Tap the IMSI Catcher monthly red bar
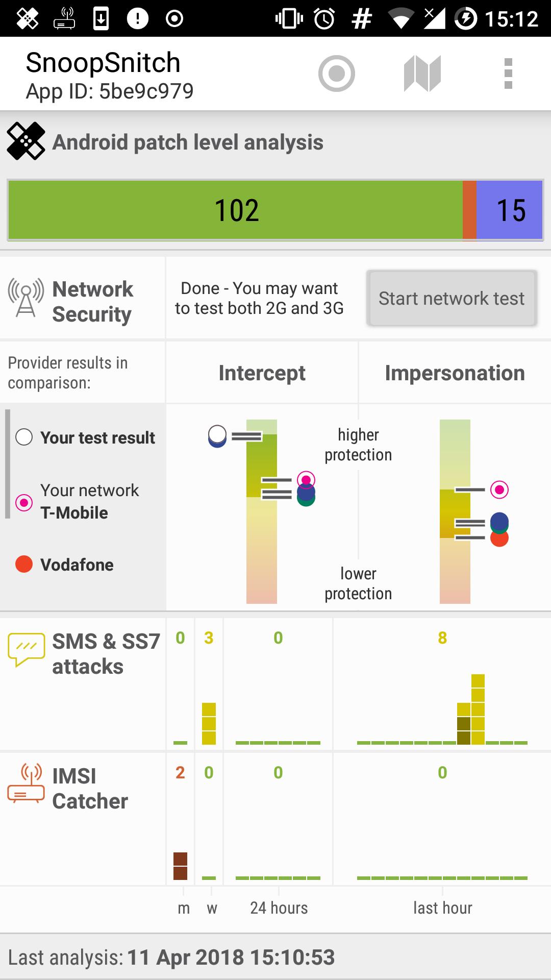 180,866
